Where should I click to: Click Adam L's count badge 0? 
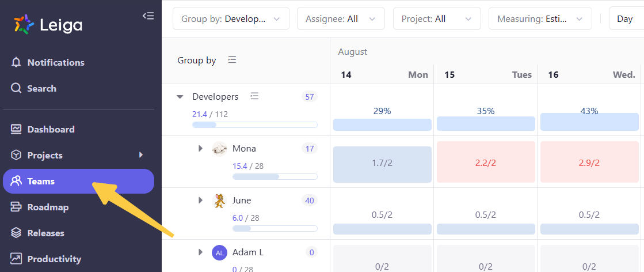tap(312, 252)
